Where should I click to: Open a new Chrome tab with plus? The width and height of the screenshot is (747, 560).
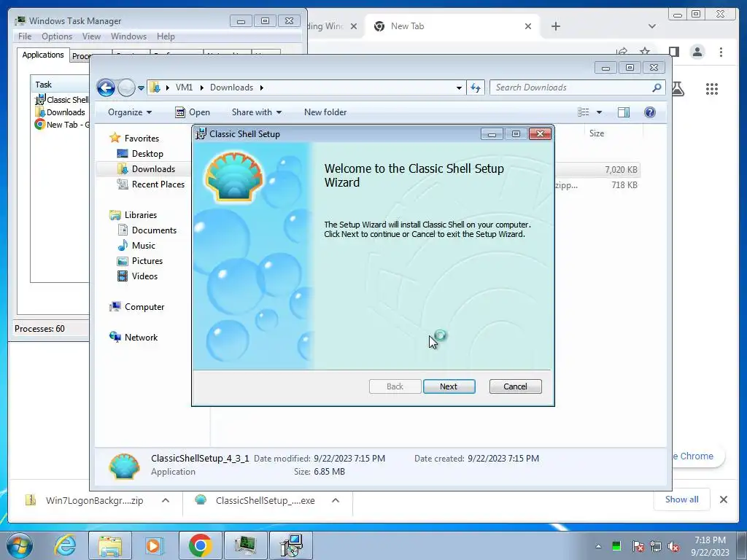555,27
